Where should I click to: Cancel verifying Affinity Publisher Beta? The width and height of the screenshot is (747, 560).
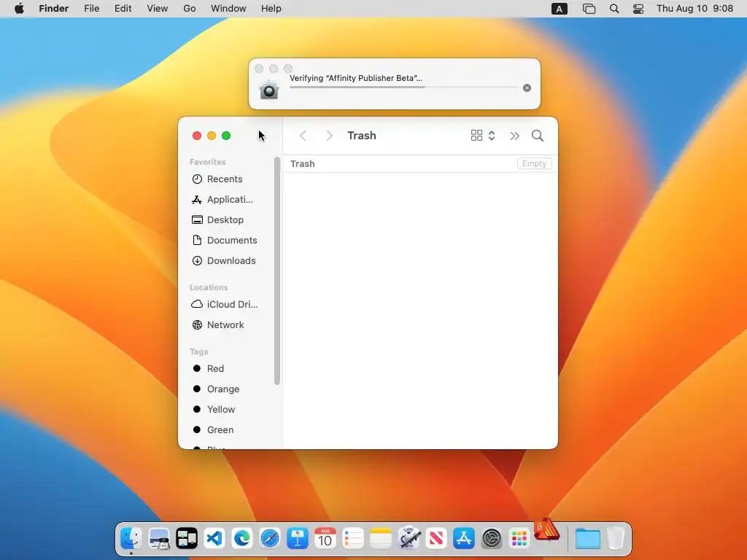[x=527, y=87]
